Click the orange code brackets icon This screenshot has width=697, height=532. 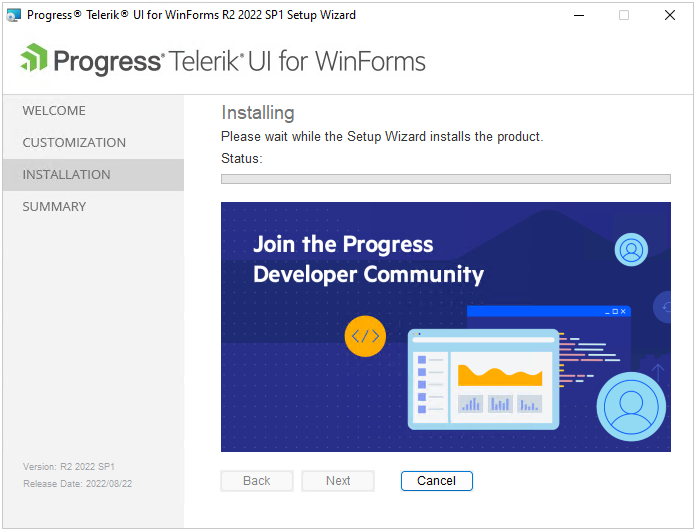point(364,336)
